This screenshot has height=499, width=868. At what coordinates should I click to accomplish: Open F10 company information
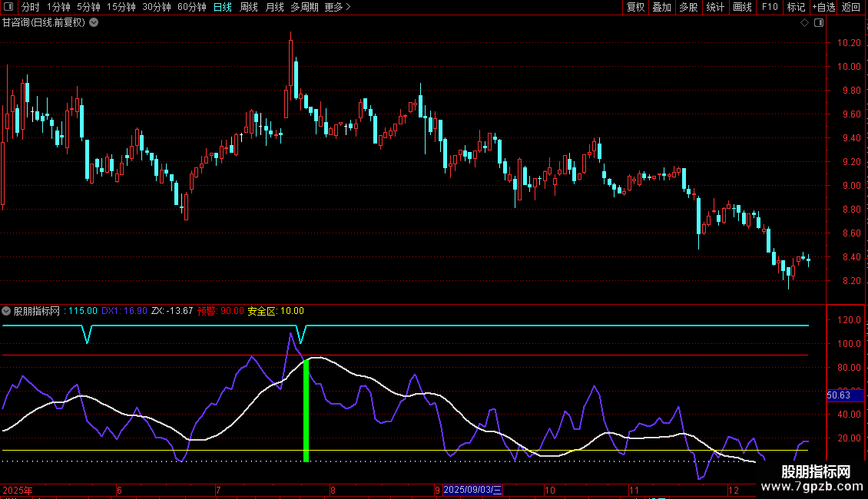(x=770, y=7)
